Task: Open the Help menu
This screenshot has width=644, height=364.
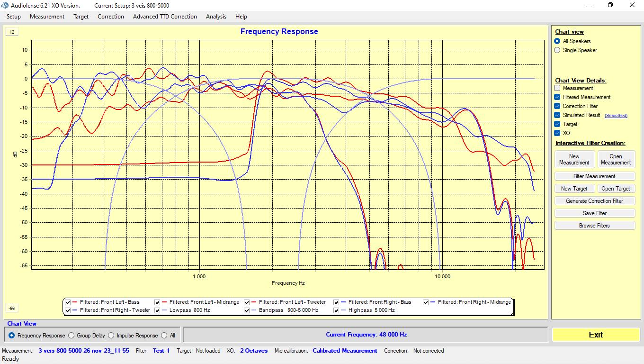Action: [241, 17]
